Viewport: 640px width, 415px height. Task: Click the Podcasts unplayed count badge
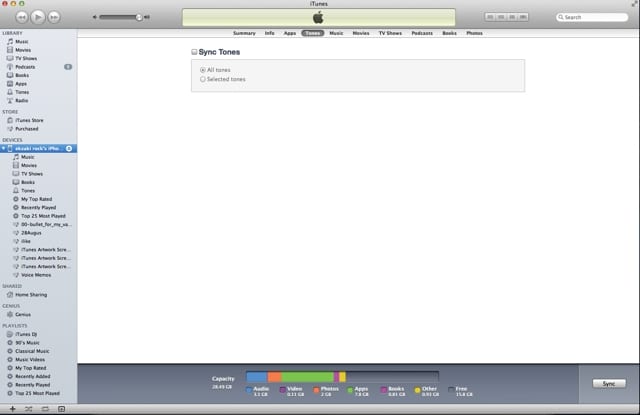click(68, 67)
